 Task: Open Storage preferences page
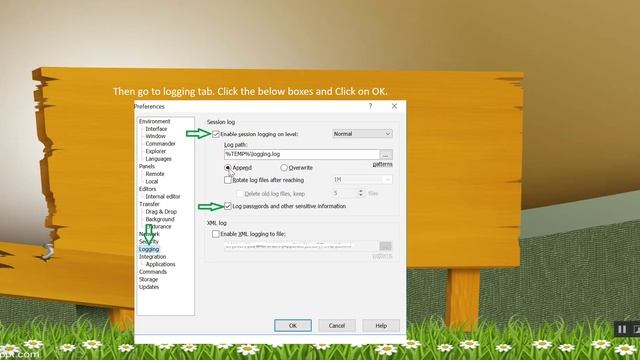click(x=148, y=279)
